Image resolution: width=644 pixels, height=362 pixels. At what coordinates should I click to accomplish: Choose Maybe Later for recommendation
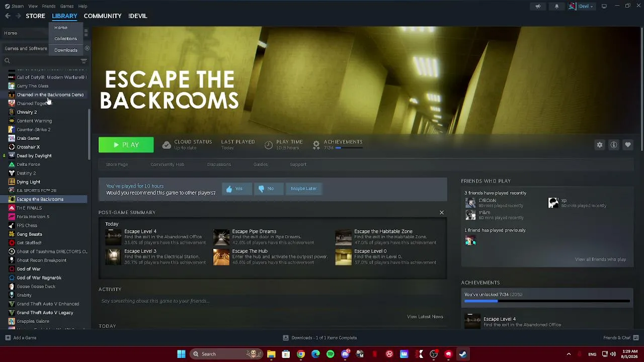point(304,189)
